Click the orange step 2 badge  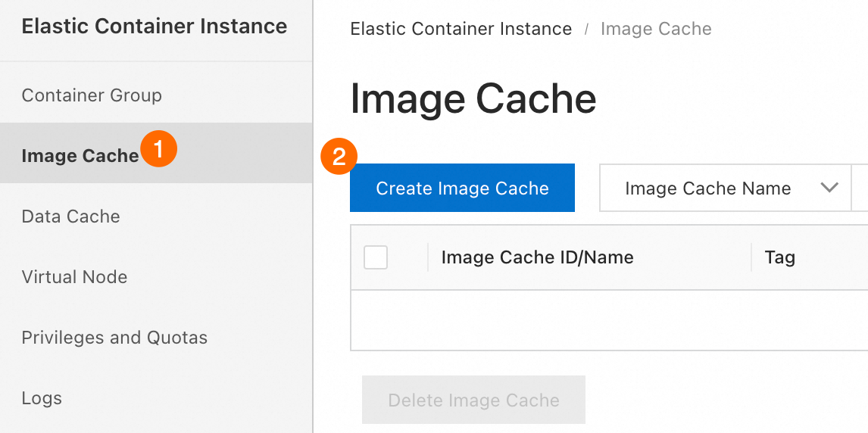pyautogui.click(x=339, y=157)
